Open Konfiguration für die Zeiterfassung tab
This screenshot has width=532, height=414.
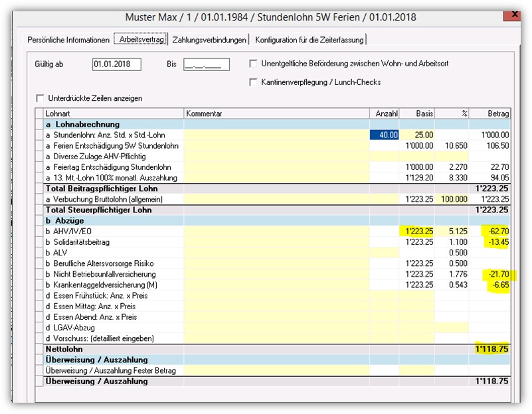tap(309, 40)
